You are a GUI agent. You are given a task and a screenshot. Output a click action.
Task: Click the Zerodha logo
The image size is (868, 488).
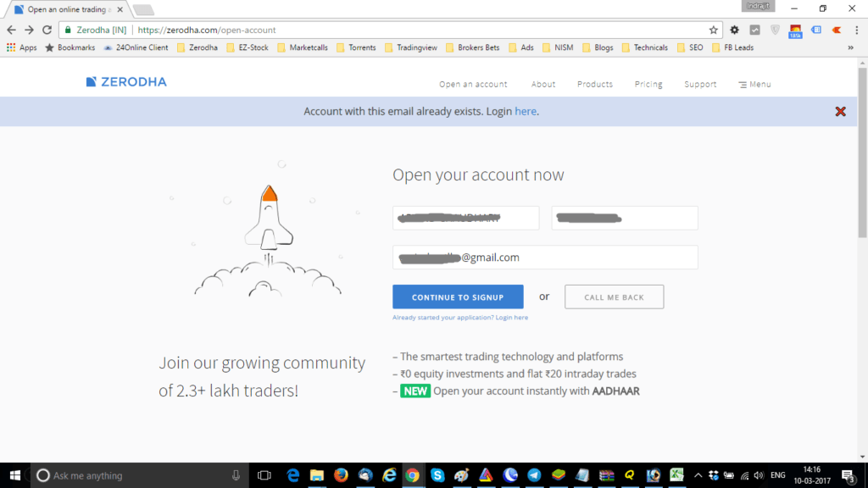click(x=126, y=82)
